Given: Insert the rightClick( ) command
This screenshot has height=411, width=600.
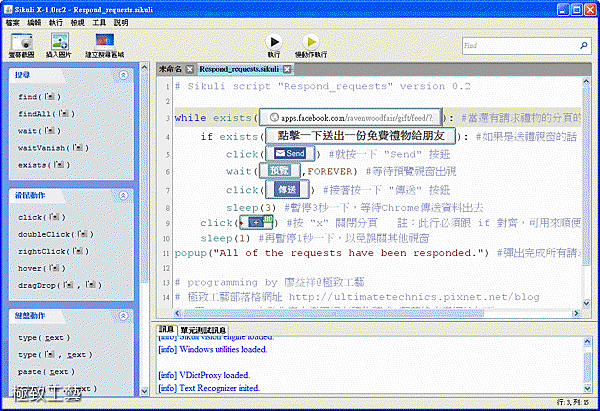Looking at the screenshot, I should pyautogui.click(x=53, y=251).
